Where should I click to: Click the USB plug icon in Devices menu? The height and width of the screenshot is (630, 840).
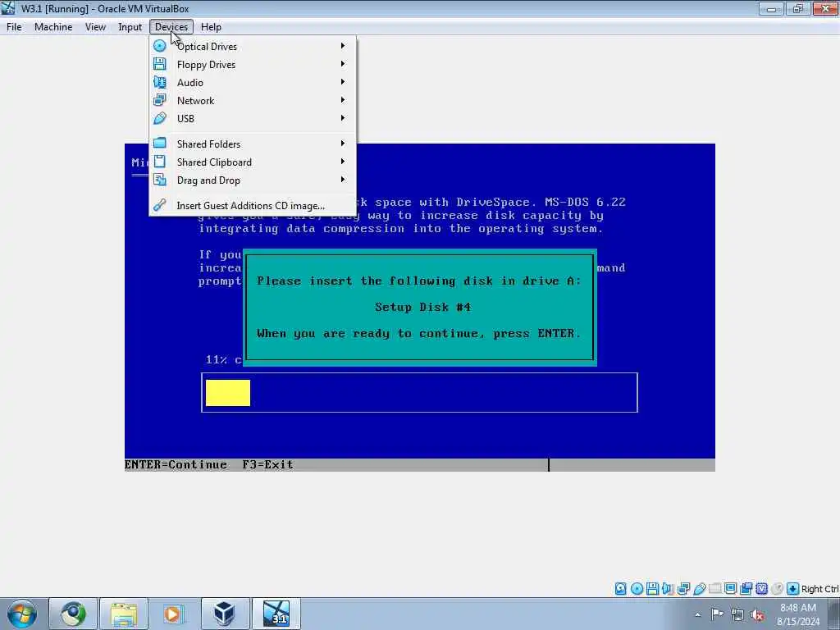tap(160, 118)
